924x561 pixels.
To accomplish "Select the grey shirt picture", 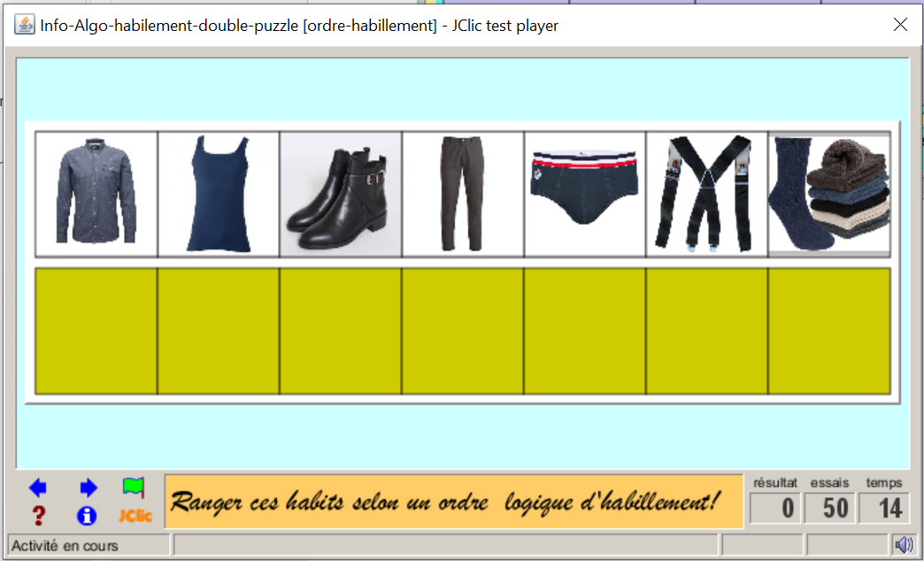I will pyautogui.click(x=96, y=194).
